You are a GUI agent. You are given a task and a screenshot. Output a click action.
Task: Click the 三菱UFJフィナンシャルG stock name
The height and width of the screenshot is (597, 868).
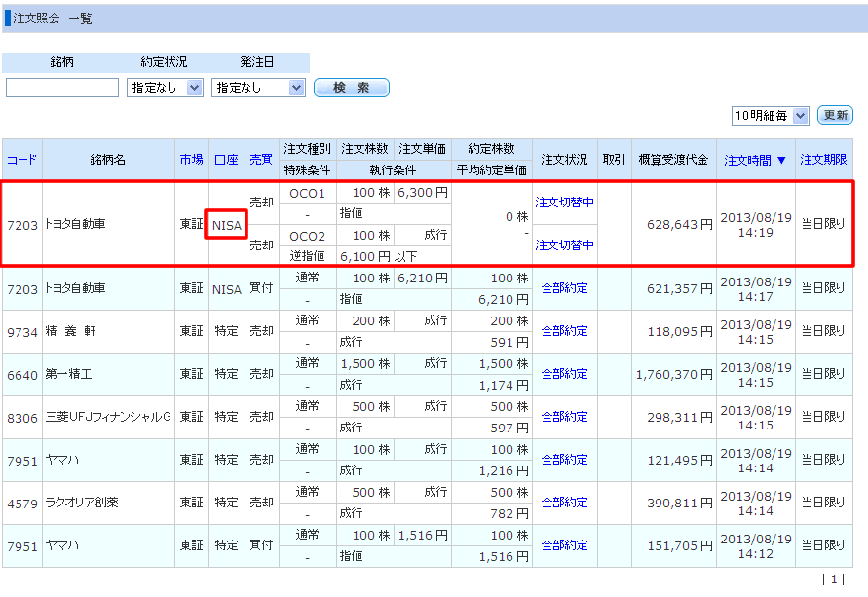(x=108, y=417)
